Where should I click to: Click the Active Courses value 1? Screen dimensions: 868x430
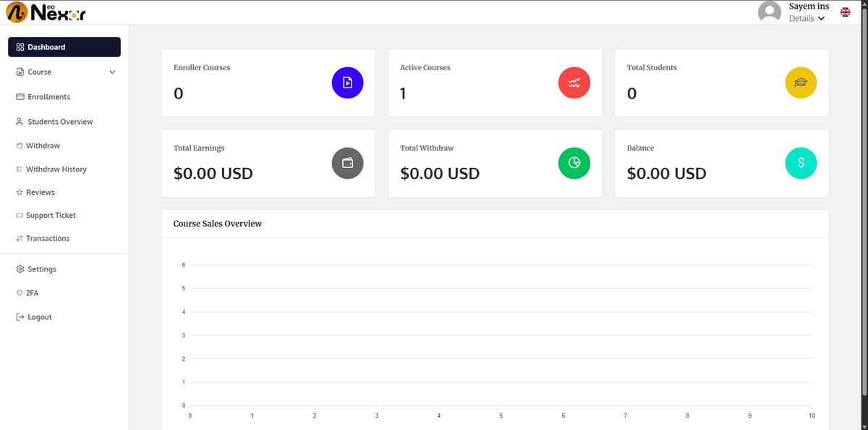403,93
